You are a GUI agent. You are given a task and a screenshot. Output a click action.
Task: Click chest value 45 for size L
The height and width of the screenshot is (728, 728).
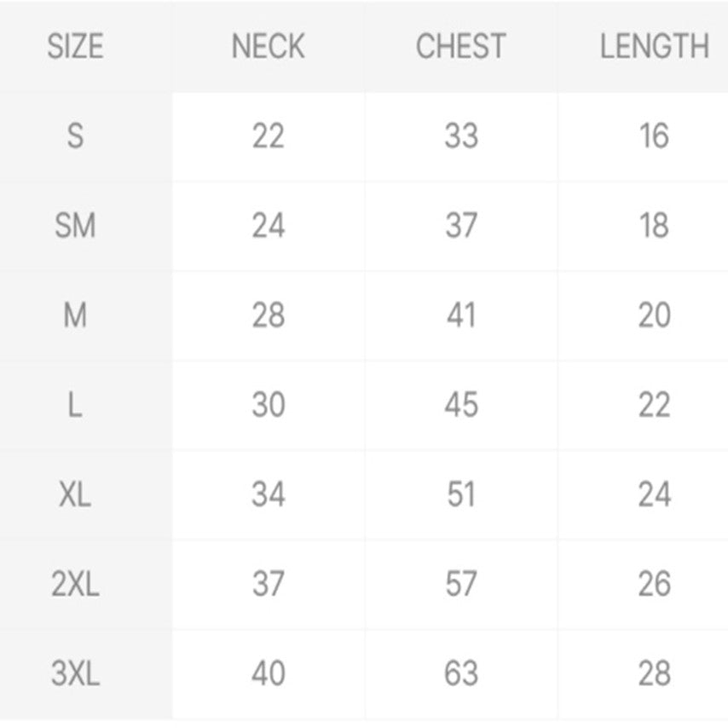click(x=461, y=404)
